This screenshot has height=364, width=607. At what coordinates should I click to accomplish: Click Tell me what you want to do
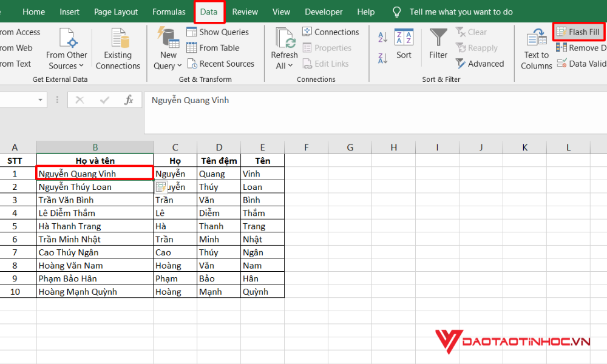tap(461, 12)
